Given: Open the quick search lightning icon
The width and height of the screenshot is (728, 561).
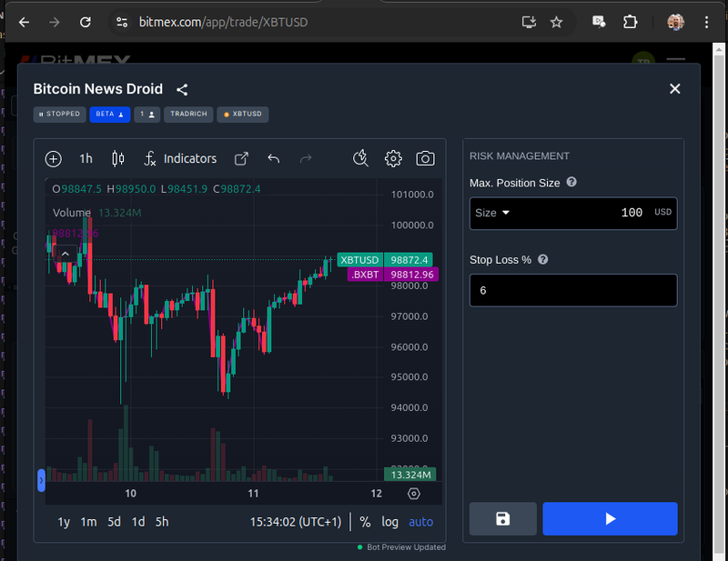Looking at the screenshot, I should tap(360, 159).
